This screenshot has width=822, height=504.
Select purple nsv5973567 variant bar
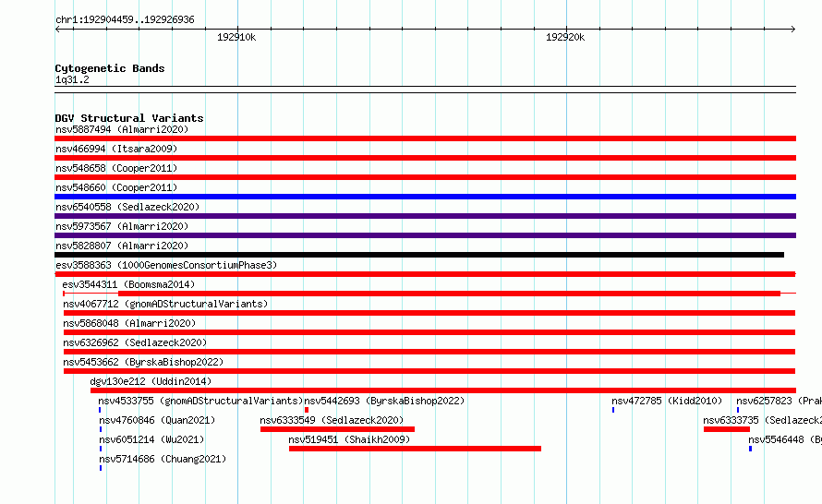point(425,235)
